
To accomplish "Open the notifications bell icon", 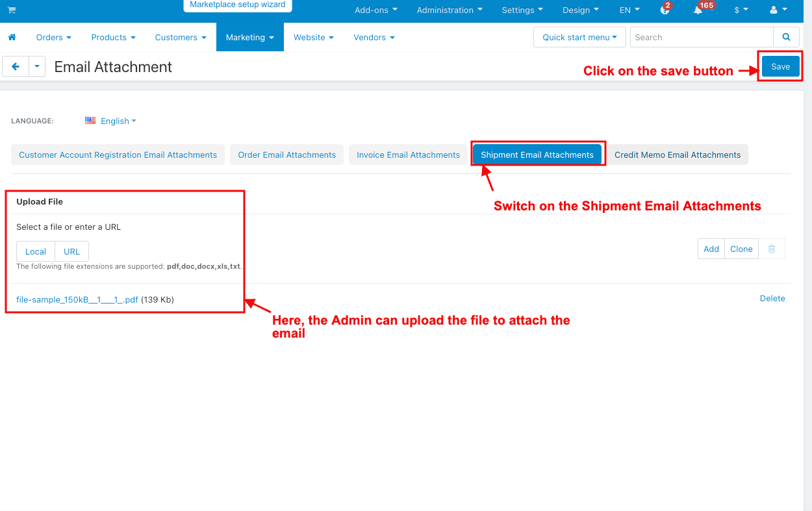I will [698, 10].
